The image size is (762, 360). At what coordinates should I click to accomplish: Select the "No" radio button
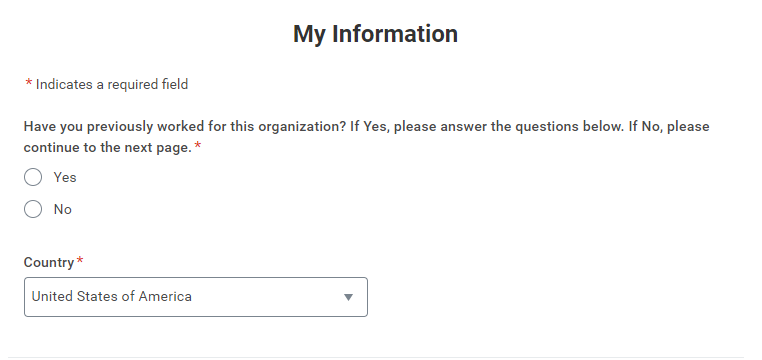pyautogui.click(x=33, y=209)
